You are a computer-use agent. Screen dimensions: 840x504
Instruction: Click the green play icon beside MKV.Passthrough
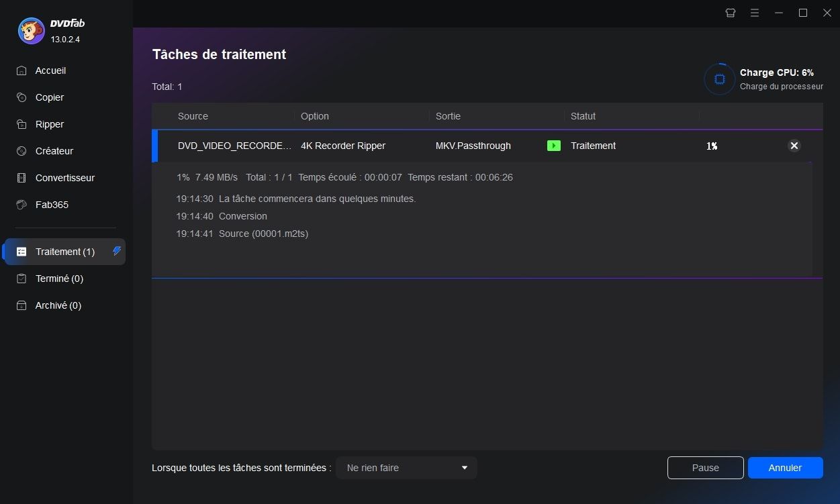pyautogui.click(x=554, y=146)
